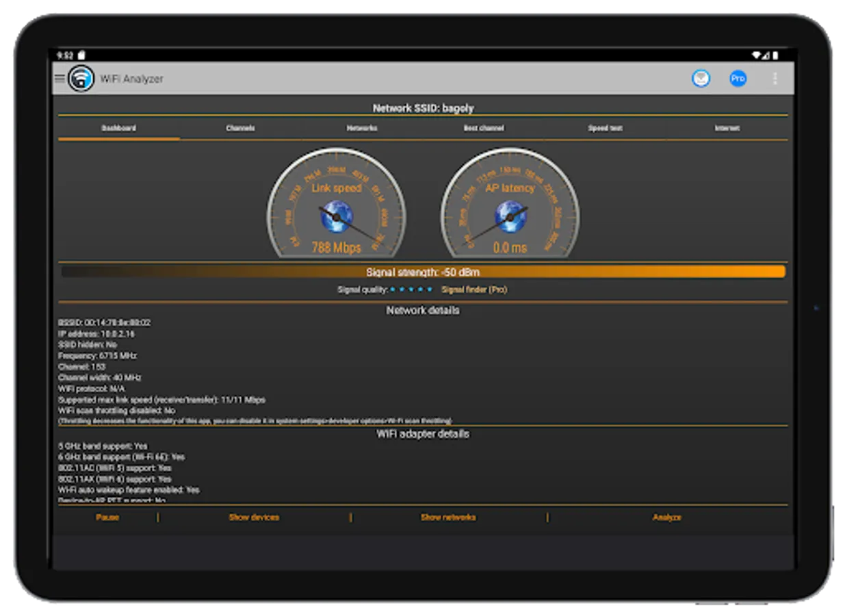Open Signal finder (Pro) link
The height and width of the screenshot is (616, 845).
click(474, 290)
